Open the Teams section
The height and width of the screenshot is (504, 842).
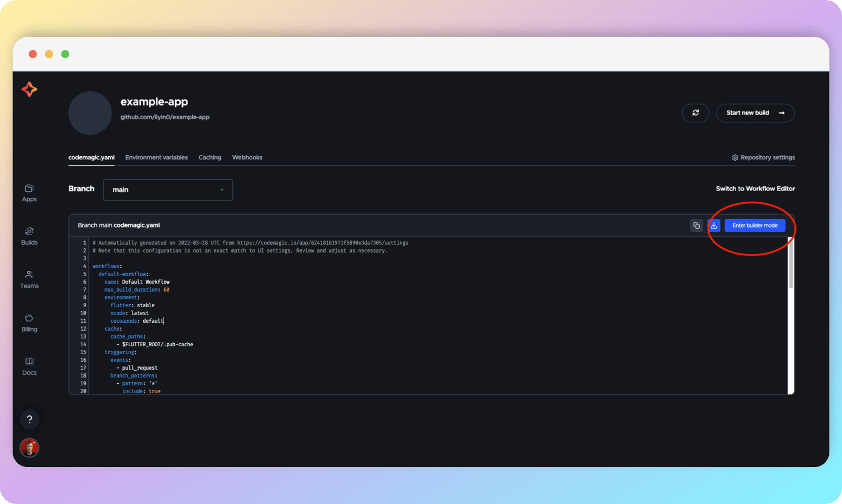coord(29,279)
